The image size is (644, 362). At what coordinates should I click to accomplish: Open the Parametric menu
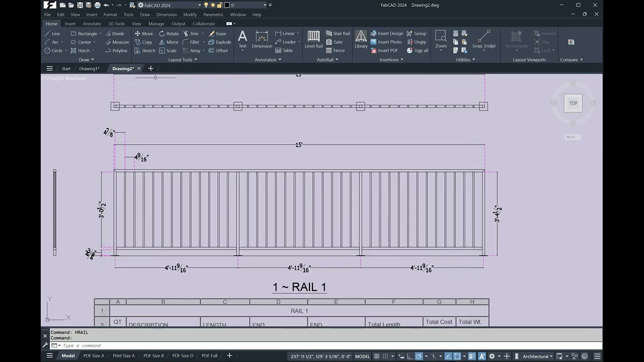click(213, 15)
